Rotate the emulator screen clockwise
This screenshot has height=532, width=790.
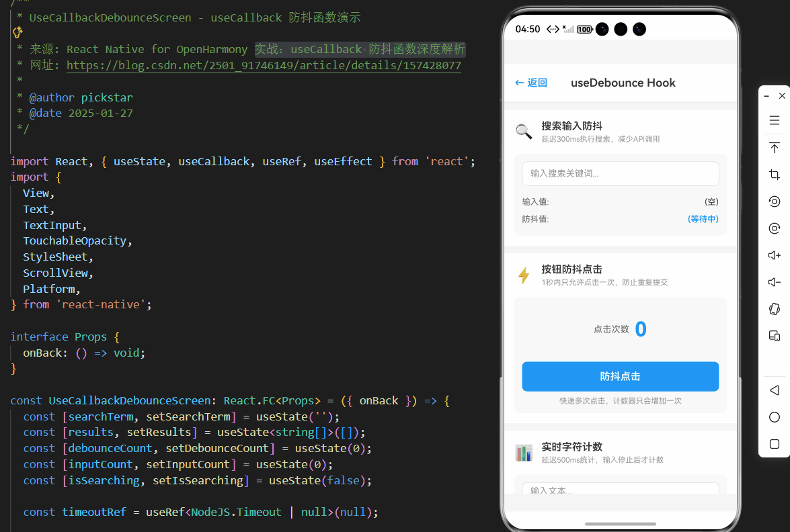(775, 228)
